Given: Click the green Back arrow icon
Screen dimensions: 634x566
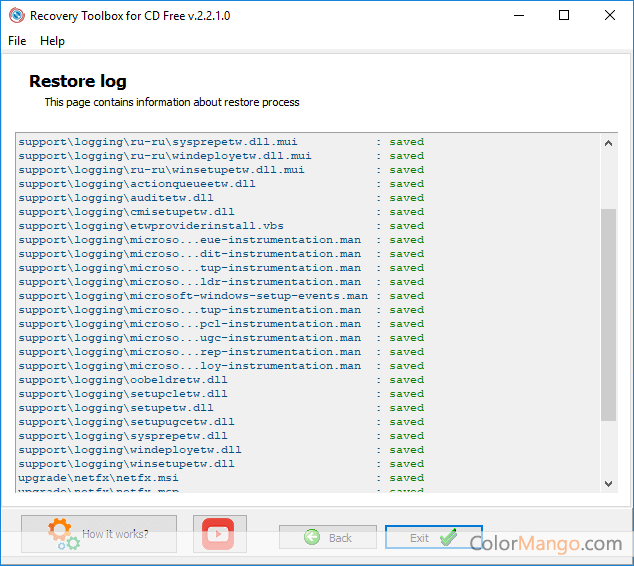Looking at the screenshot, I should [x=312, y=537].
